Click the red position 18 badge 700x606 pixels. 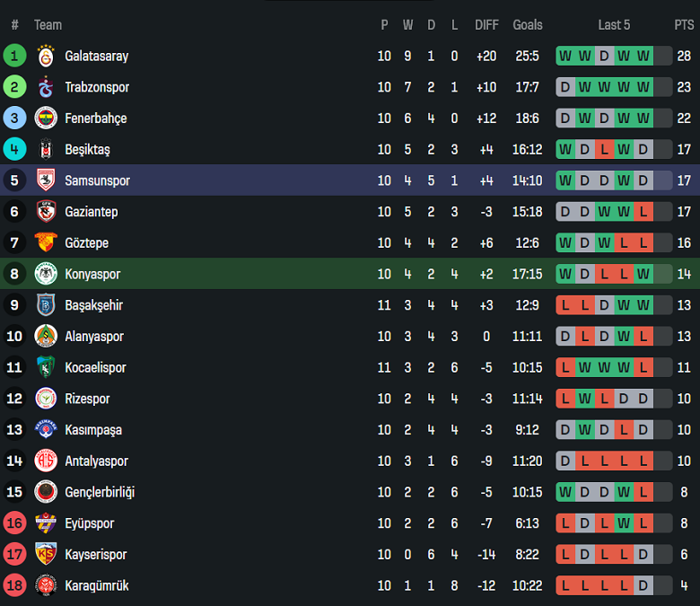(15, 585)
